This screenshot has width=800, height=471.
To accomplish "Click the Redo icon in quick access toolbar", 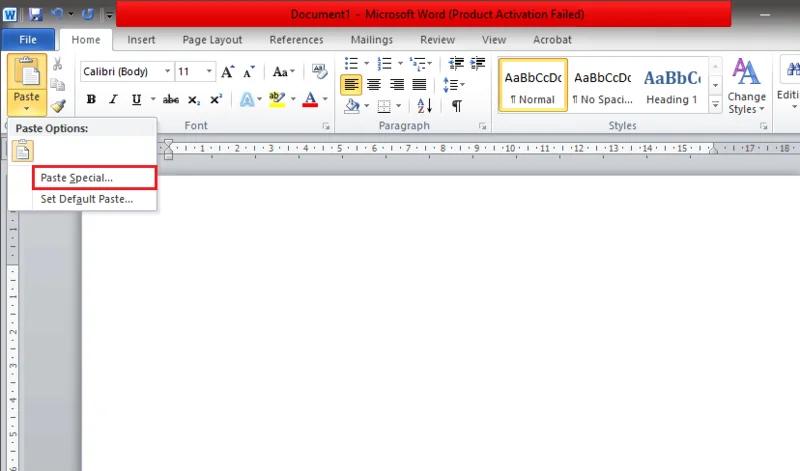I will (x=88, y=14).
